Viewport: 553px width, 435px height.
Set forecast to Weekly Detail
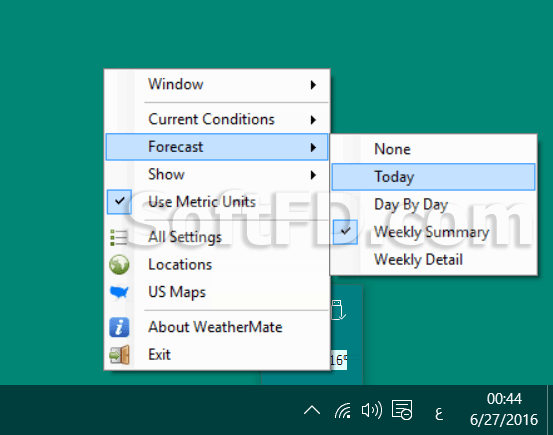433,260
